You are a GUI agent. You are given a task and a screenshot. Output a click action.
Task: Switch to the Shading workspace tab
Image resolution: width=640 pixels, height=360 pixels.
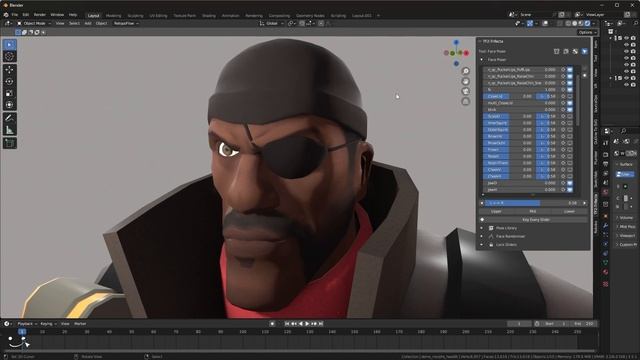click(x=209, y=16)
